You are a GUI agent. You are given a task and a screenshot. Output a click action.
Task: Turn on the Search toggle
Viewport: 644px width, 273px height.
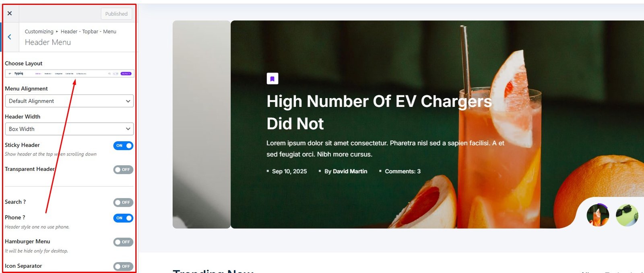[x=123, y=203]
